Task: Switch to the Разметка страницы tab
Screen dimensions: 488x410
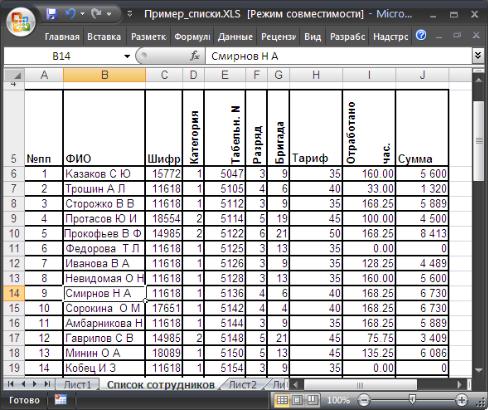Action: [148, 36]
